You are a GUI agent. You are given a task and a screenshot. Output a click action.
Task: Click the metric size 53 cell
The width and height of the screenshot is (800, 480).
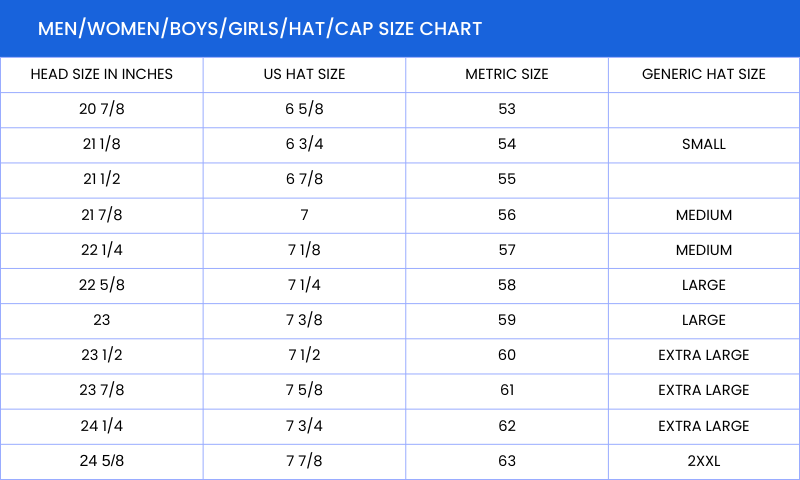pyautogui.click(x=507, y=109)
